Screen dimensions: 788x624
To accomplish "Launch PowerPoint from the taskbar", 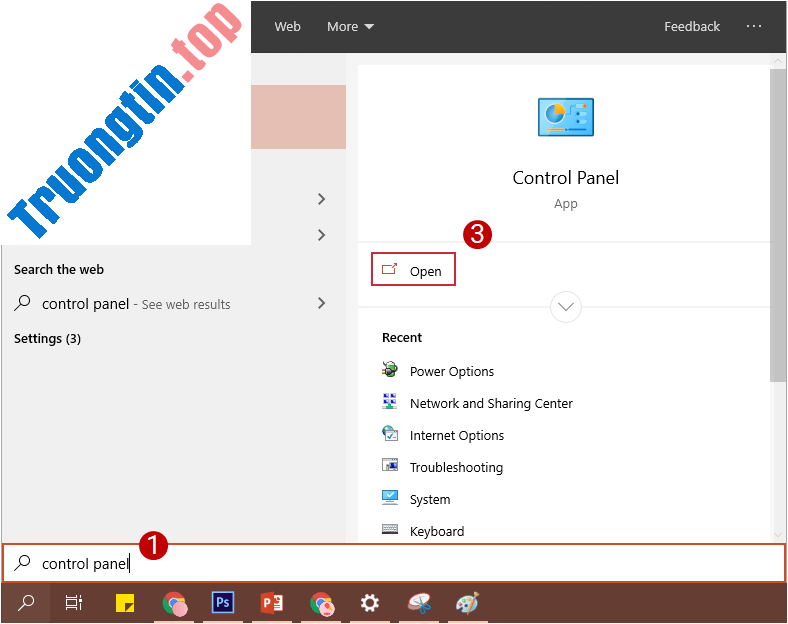I will click(272, 602).
